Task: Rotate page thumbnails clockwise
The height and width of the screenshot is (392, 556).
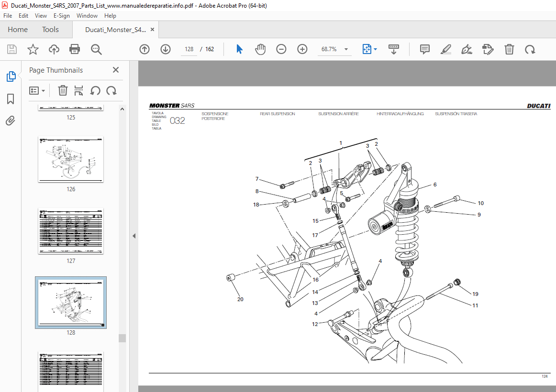Action: tap(111, 91)
